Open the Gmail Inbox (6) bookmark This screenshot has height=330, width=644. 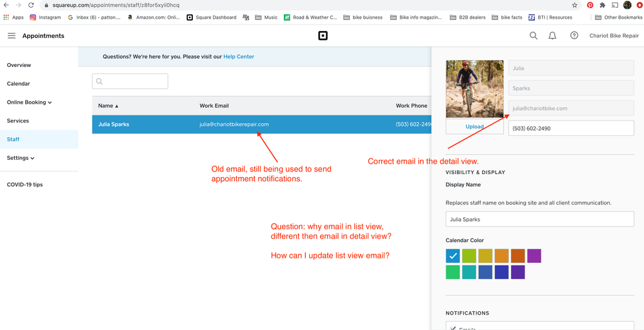click(94, 17)
